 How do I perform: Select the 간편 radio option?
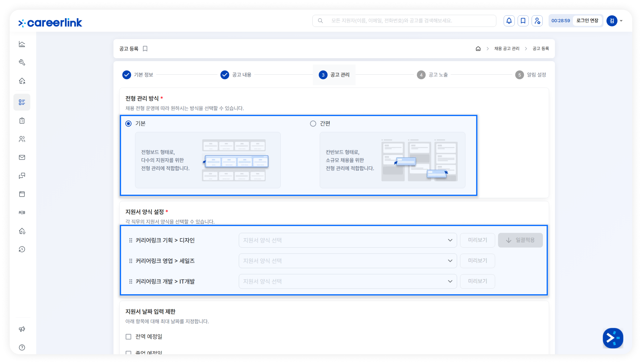313,123
